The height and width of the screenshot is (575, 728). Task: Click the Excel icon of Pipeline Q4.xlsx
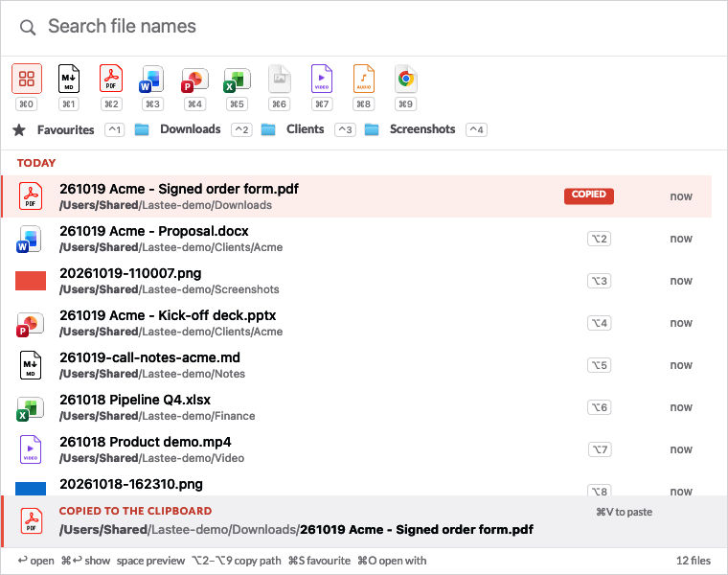30,408
